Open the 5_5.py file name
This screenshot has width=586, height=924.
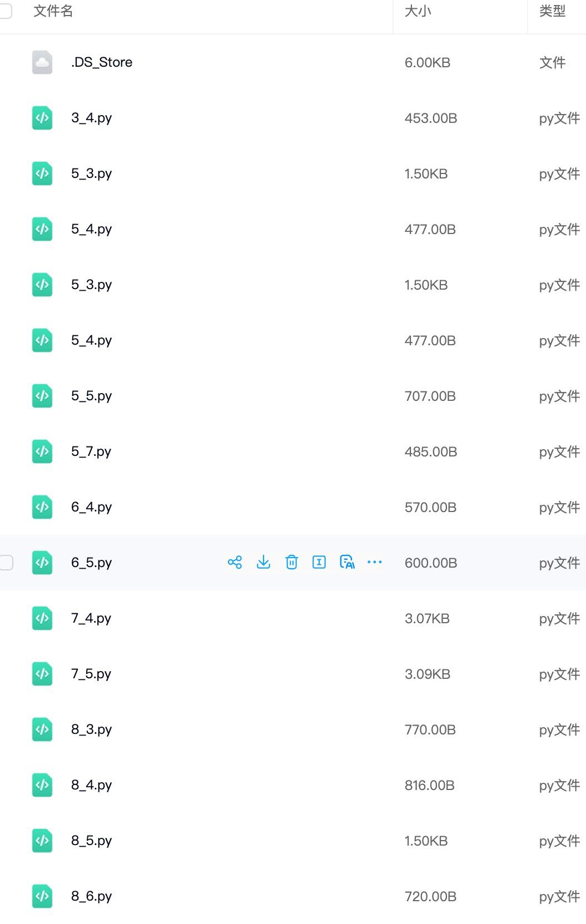pos(91,396)
